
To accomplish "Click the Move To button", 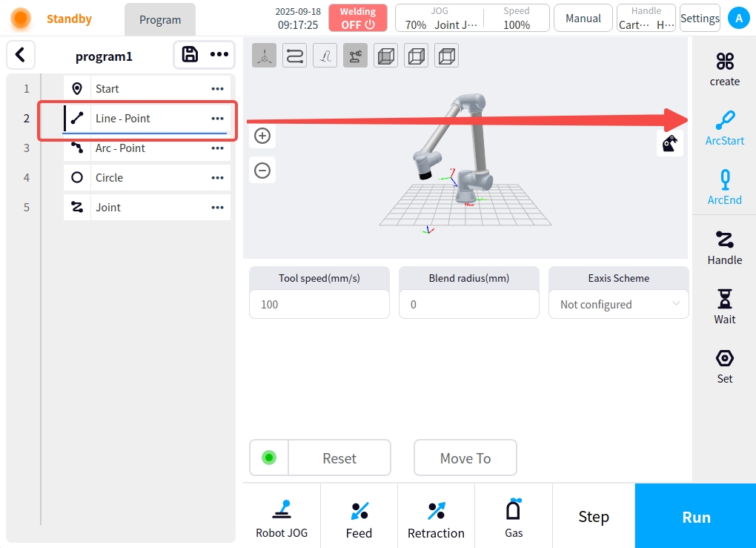I will (x=465, y=458).
